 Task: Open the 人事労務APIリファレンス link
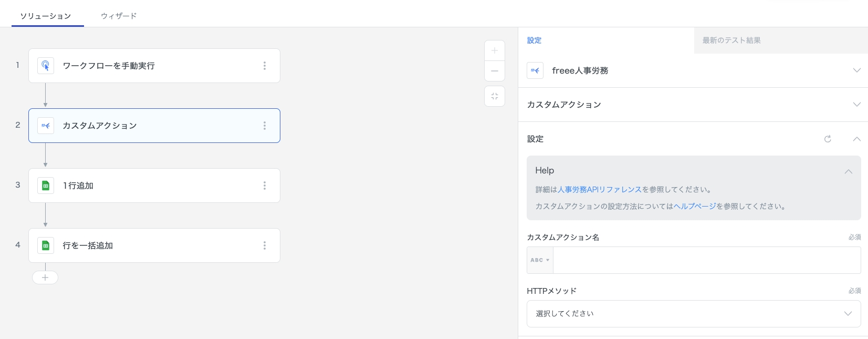[599, 190]
